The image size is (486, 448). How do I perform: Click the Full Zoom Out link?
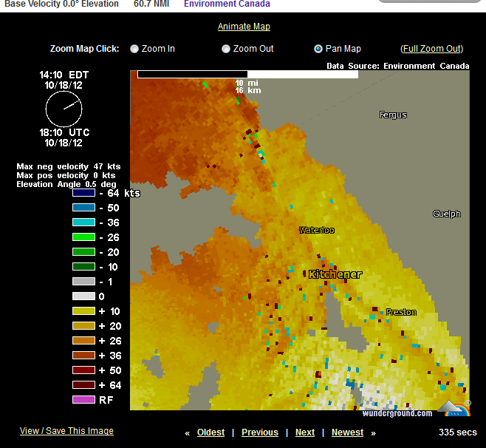tap(432, 49)
